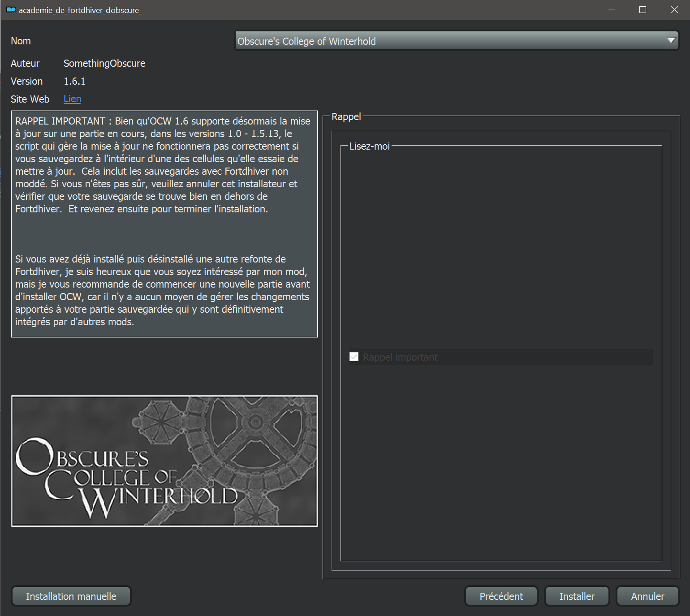The height and width of the screenshot is (616, 690).
Task: Close the installer window
Action: pos(674,10)
